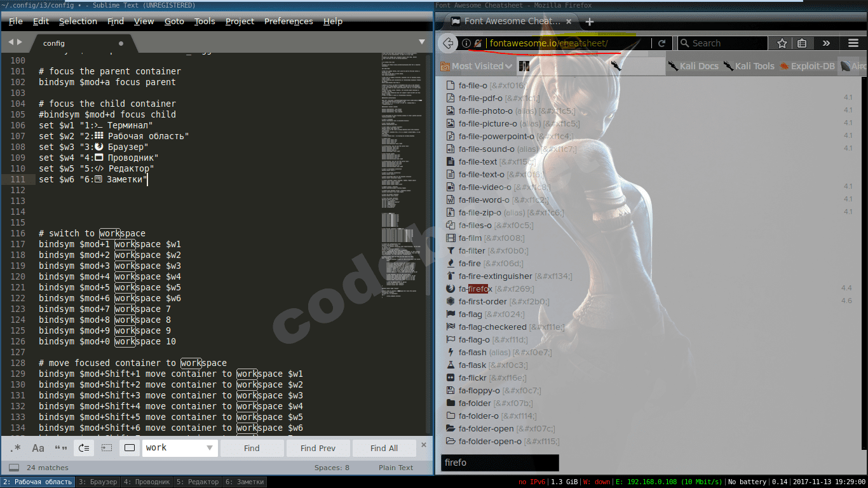Open the Tools menu
The image size is (868, 488).
click(x=205, y=21)
